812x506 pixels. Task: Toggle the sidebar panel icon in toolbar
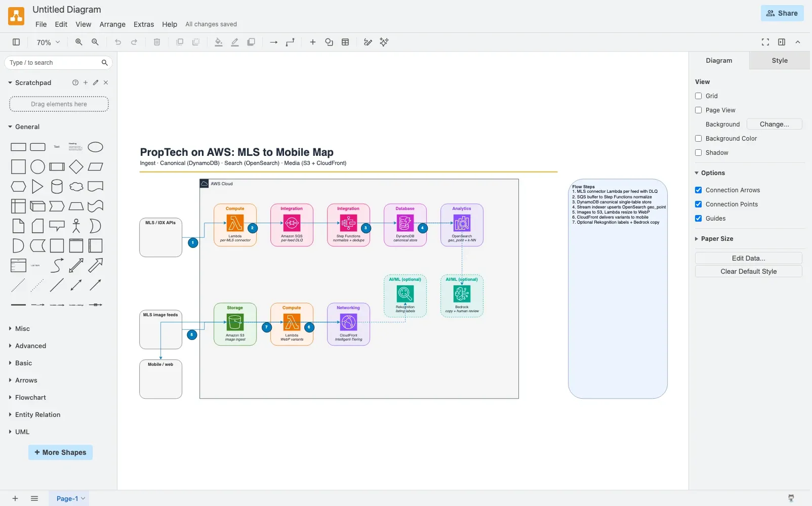click(x=16, y=43)
